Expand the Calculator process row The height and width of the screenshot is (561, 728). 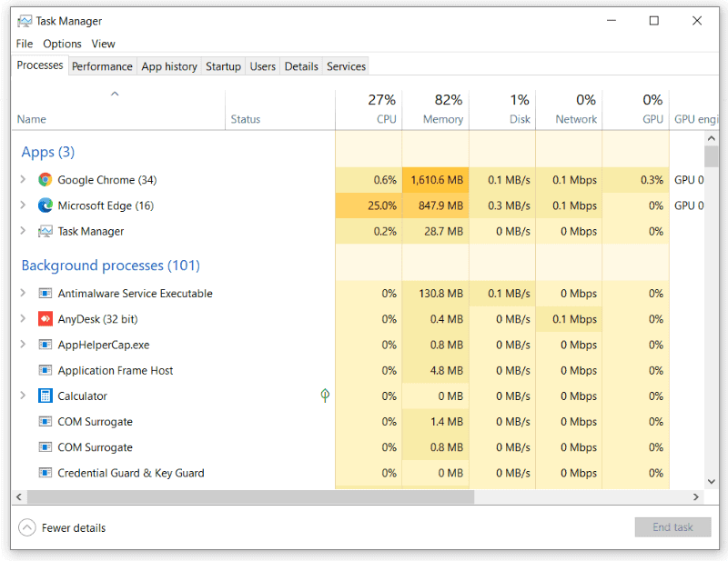(23, 396)
